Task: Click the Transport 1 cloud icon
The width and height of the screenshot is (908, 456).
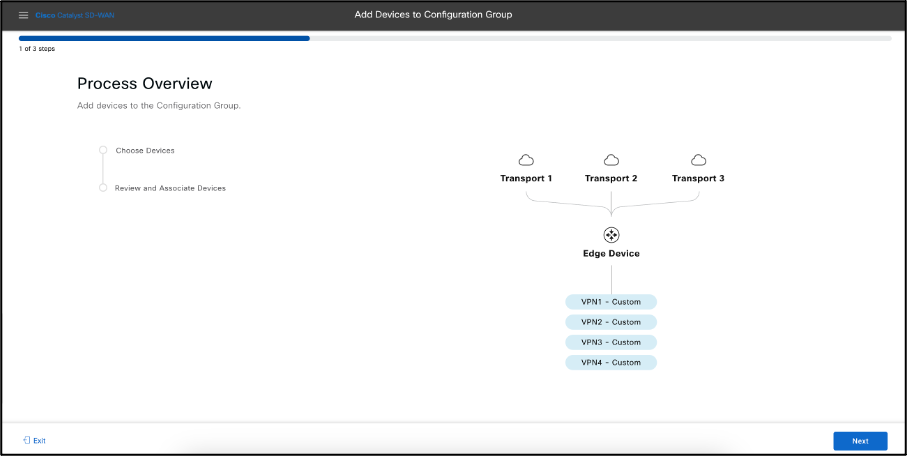Action: [x=526, y=160]
